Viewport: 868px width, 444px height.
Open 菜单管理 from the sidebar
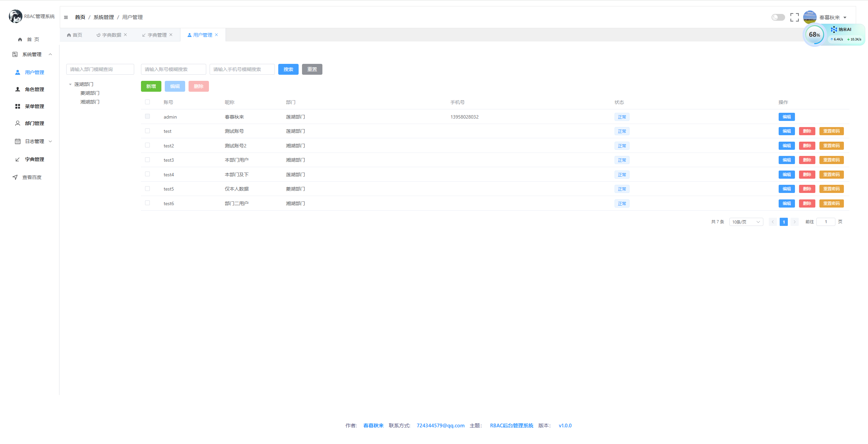pos(34,106)
